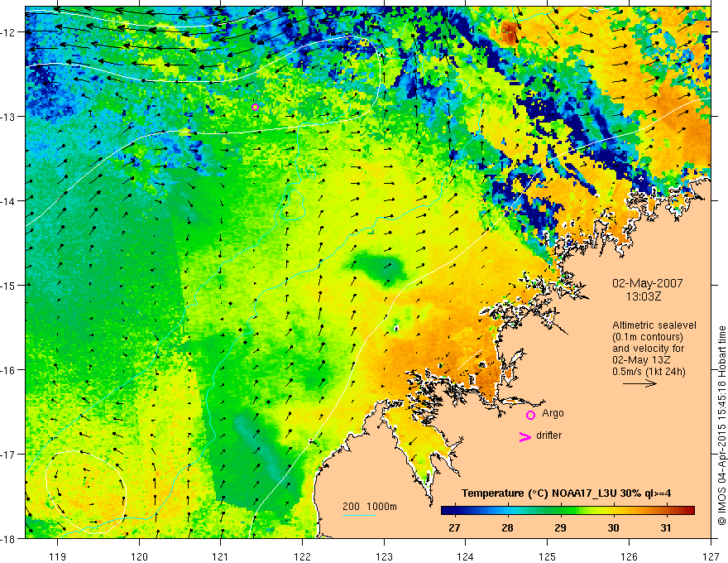
Task: Click the '02-May 13Z' legend line
Action: click(641, 360)
